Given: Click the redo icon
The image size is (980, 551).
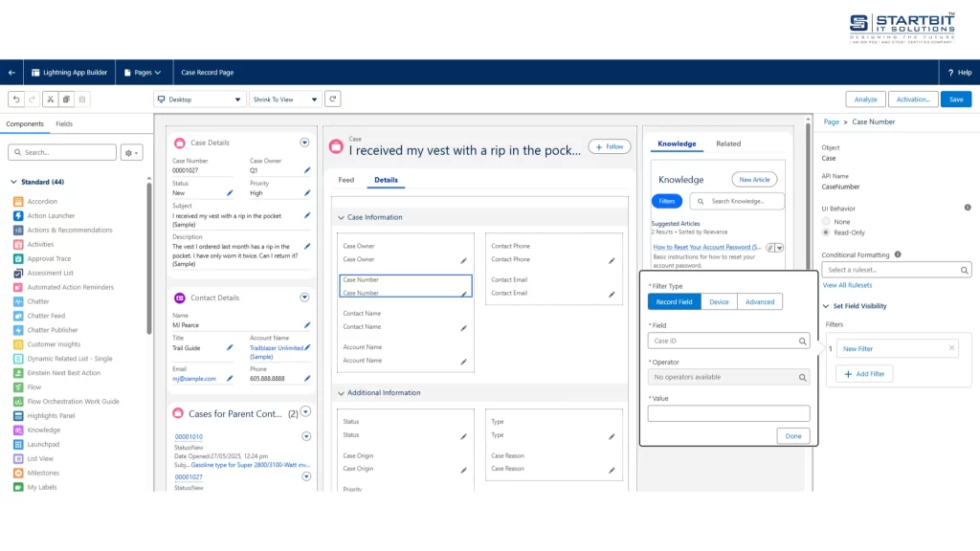Looking at the screenshot, I should [x=33, y=99].
